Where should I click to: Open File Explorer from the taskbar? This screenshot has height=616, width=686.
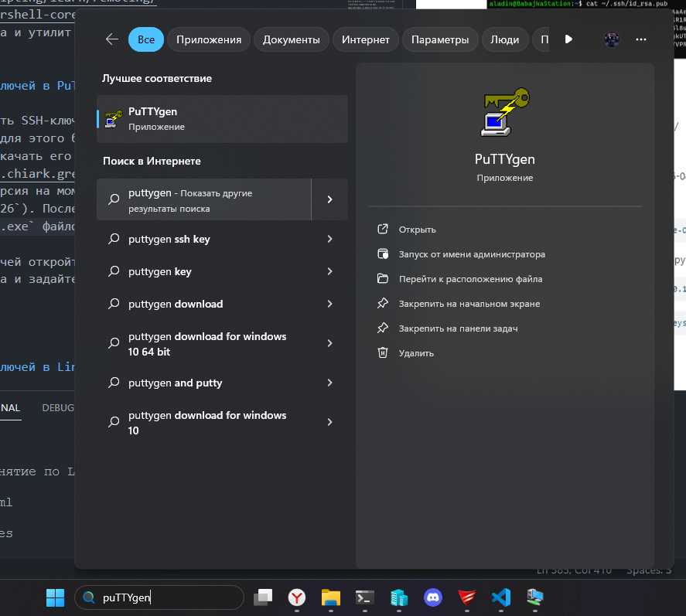pos(331,597)
